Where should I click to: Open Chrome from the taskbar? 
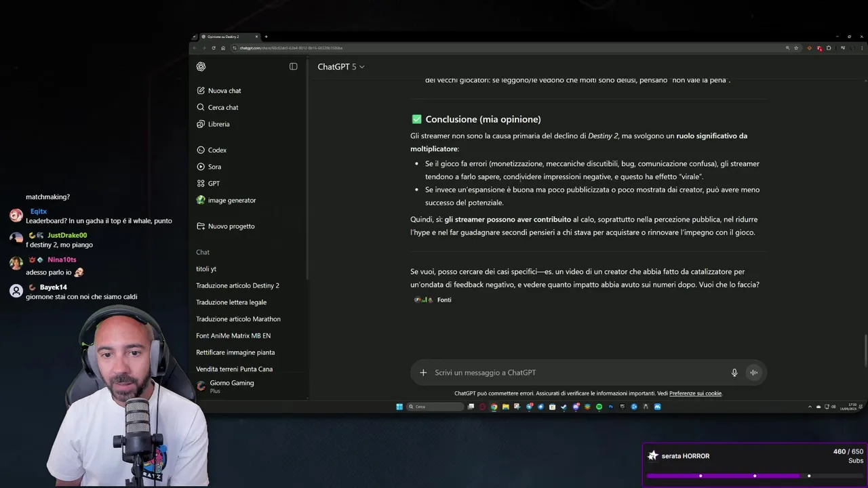coord(494,407)
